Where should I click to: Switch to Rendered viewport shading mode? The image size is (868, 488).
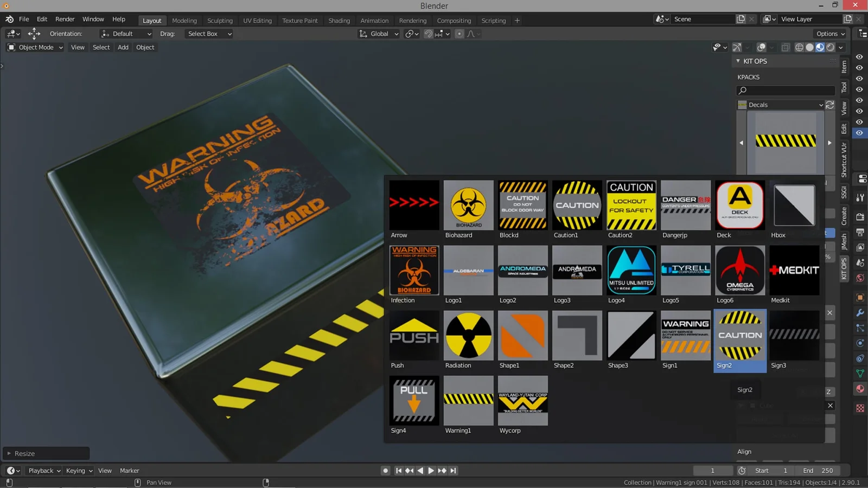(x=830, y=47)
